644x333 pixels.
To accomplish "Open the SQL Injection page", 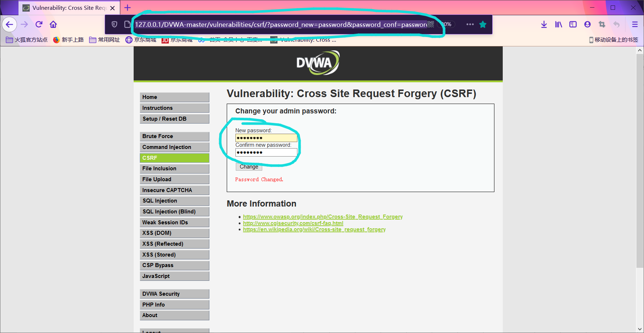I will pyautogui.click(x=175, y=201).
